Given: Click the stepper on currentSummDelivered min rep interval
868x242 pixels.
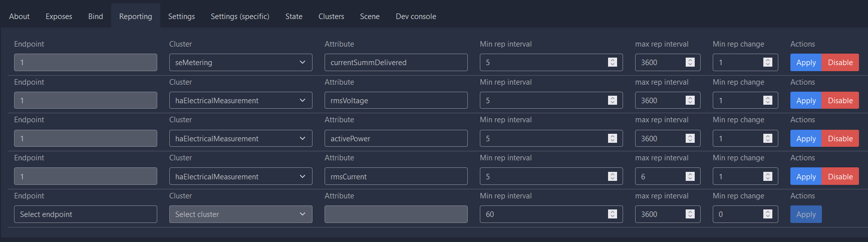Looking at the screenshot, I should coord(612,62).
